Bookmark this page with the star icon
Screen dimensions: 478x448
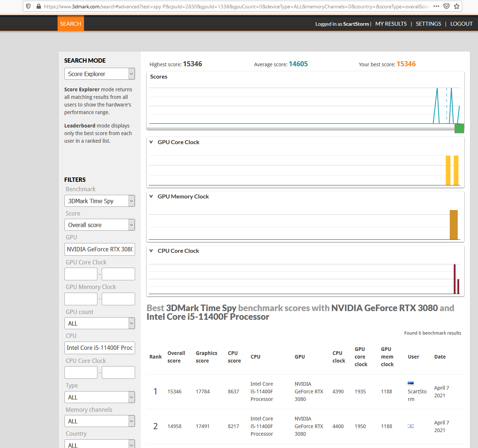pos(457,6)
